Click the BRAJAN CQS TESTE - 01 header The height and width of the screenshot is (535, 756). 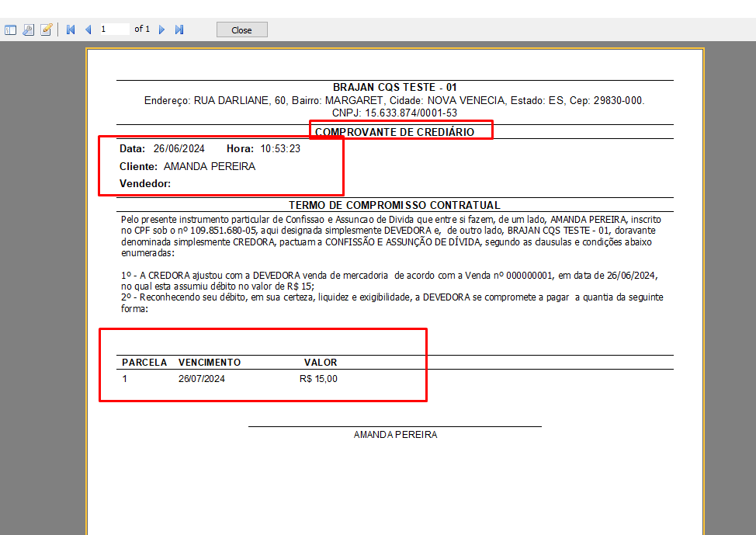click(394, 88)
